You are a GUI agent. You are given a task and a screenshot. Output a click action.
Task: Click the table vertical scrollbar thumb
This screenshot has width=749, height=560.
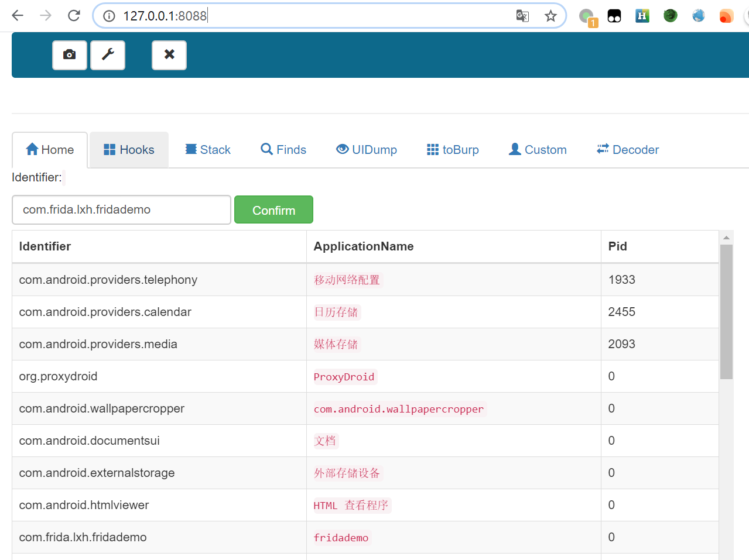(726, 312)
